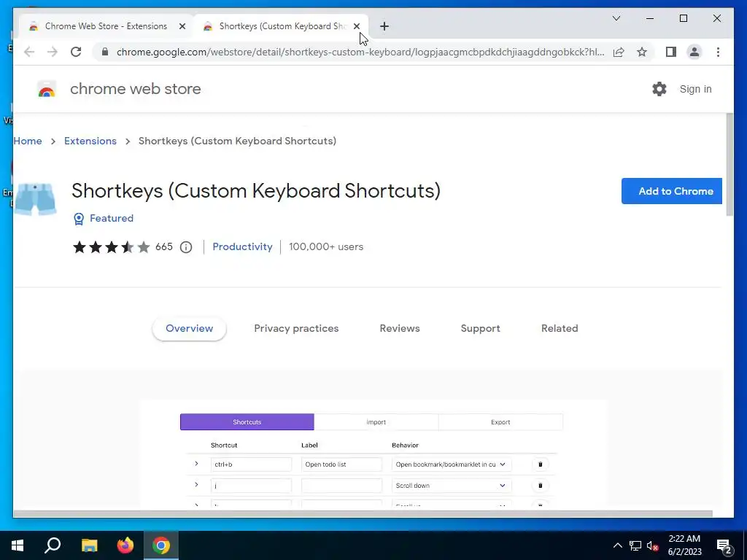Open the Windows Start menu
The width and height of the screenshot is (747, 560).
click(x=18, y=545)
